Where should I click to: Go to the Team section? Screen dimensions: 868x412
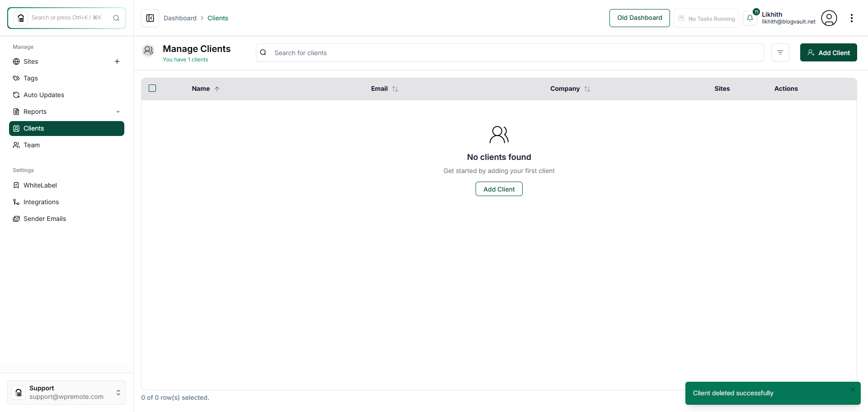[31, 145]
